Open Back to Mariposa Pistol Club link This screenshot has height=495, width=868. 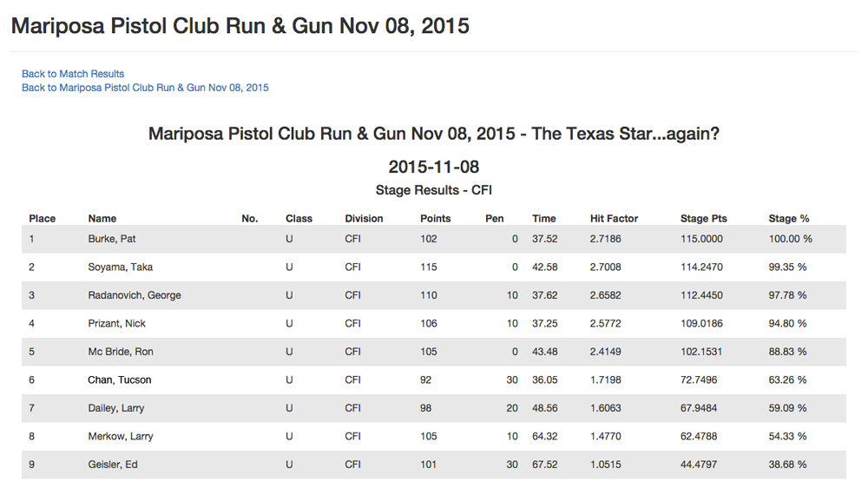[145, 88]
